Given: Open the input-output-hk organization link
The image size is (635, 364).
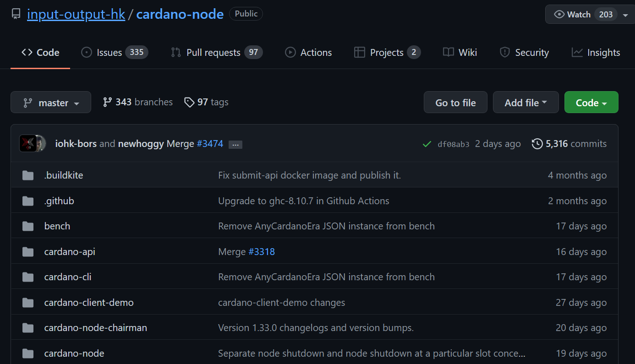Looking at the screenshot, I should [x=76, y=14].
